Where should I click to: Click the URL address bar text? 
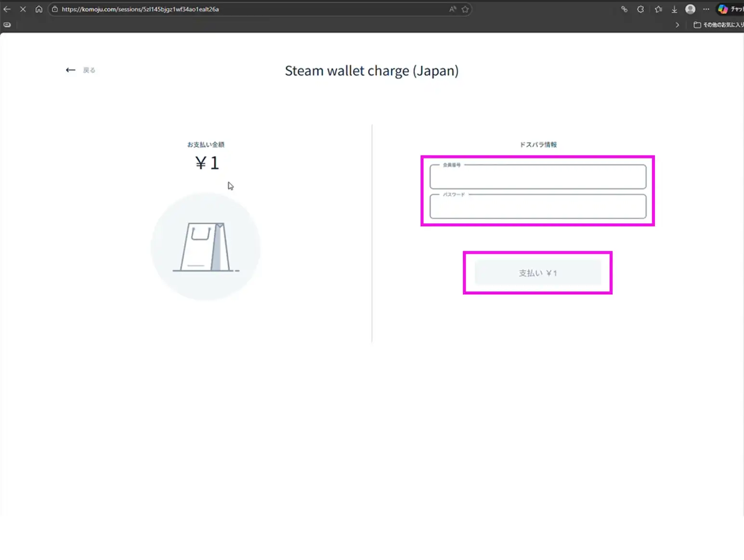(140, 9)
